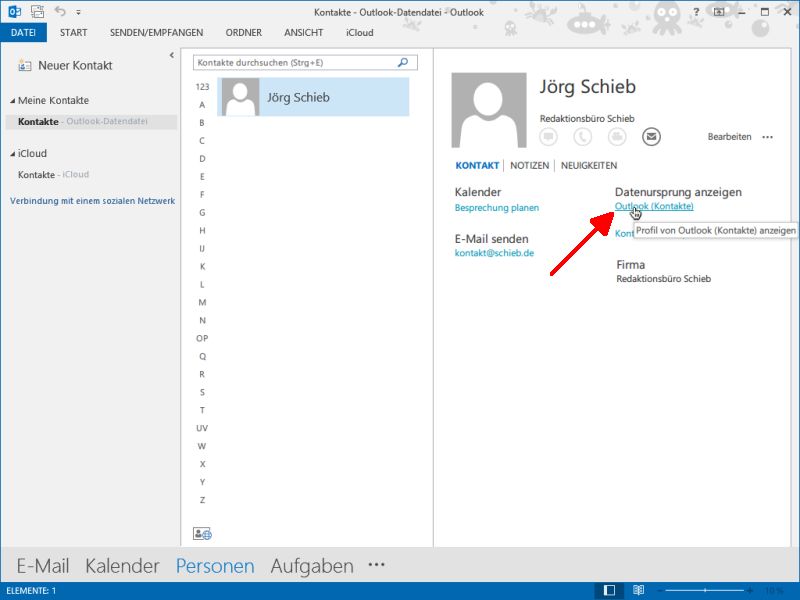Click the magnifier search icon
Screen dimensions: 800x600
tap(403, 62)
